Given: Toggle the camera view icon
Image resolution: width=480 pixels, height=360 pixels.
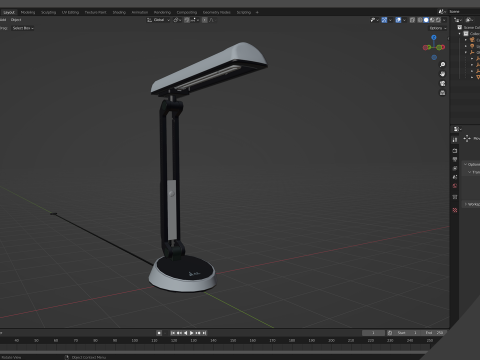Looking at the screenshot, I should (x=442, y=83).
